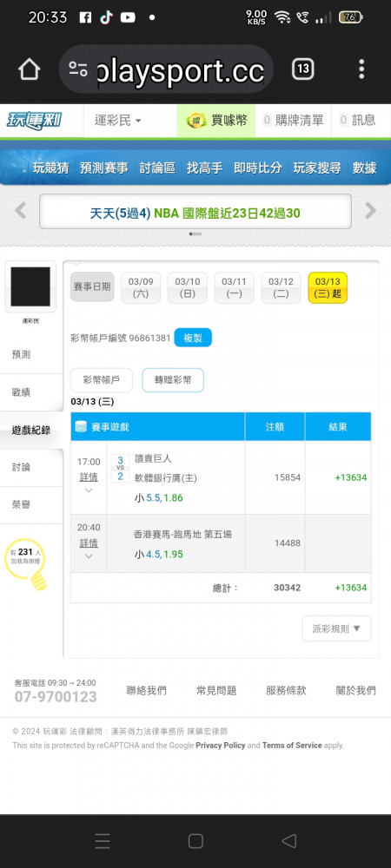Copy account number with 複製 button

click(193, 338)
